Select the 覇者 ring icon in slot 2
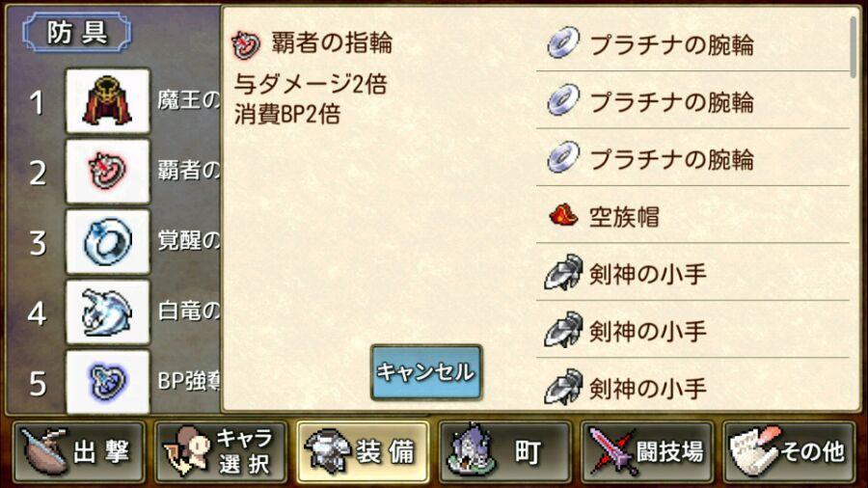 coord(107,171)
